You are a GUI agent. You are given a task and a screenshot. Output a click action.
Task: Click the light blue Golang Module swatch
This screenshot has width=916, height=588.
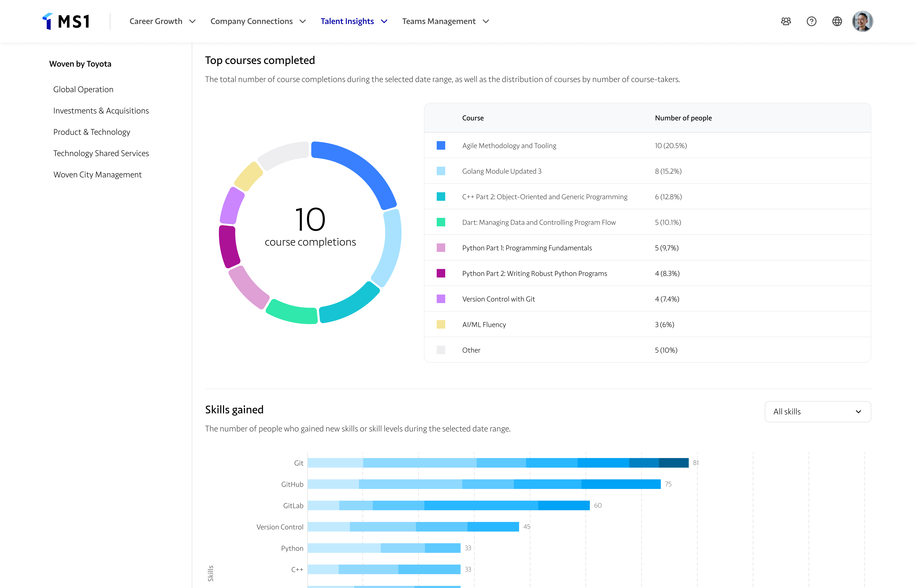(x=441, y=171)
